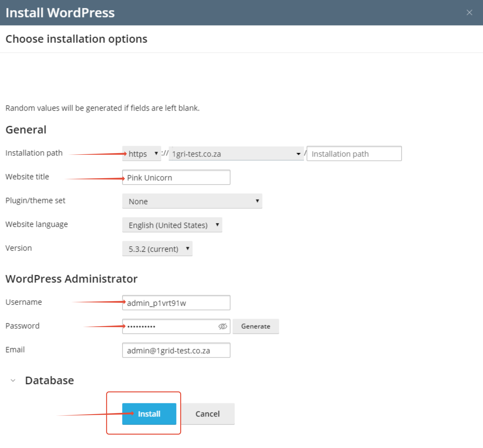The image size is (483, 448).
Task: Close the Install WordPress dialog
Action: (469, 13)
